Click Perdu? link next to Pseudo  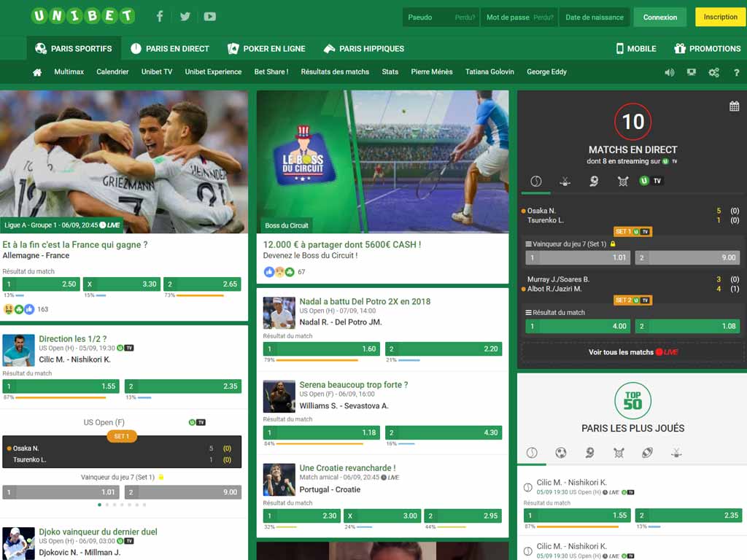pos(465,17)
